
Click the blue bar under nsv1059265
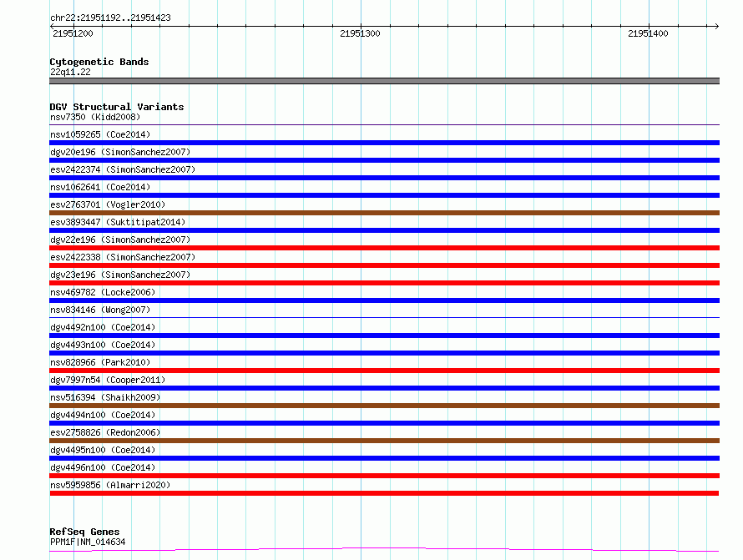(384, 143)
